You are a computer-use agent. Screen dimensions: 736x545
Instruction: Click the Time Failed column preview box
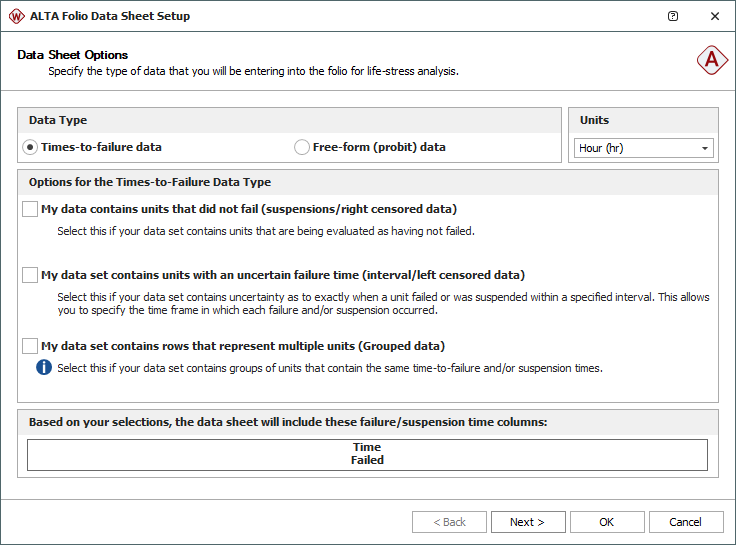367,454
